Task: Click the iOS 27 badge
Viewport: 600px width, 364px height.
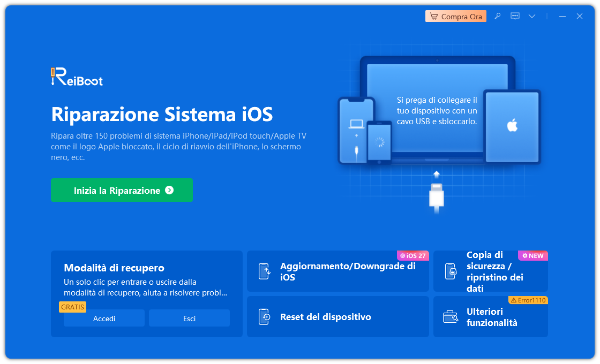Action: tap(413, 256)
